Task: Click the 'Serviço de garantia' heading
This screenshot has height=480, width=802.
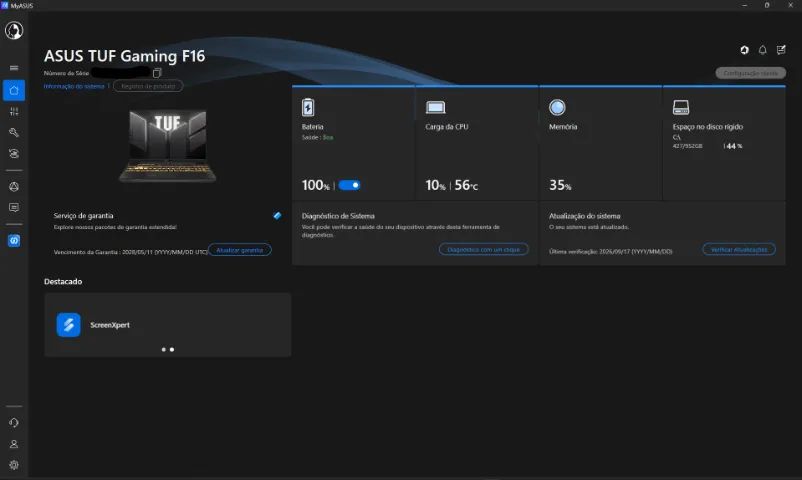Action: [83, 216]
